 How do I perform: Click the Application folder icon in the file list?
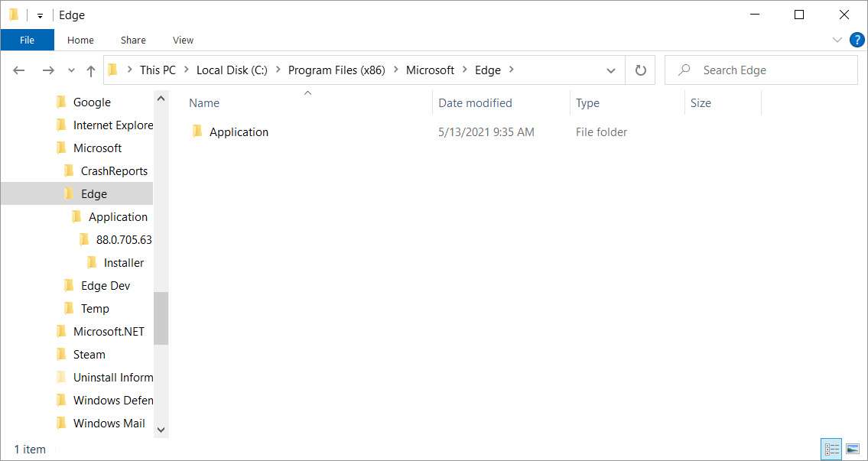pos(197,131)
